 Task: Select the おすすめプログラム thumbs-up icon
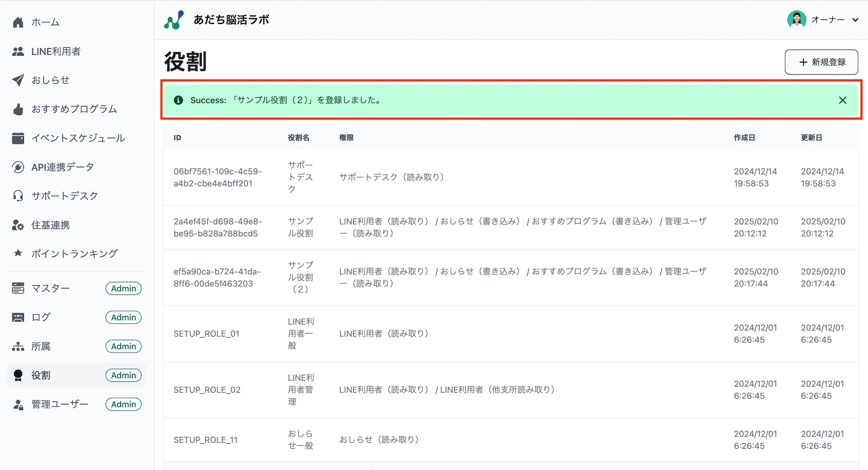click(18, 109)
